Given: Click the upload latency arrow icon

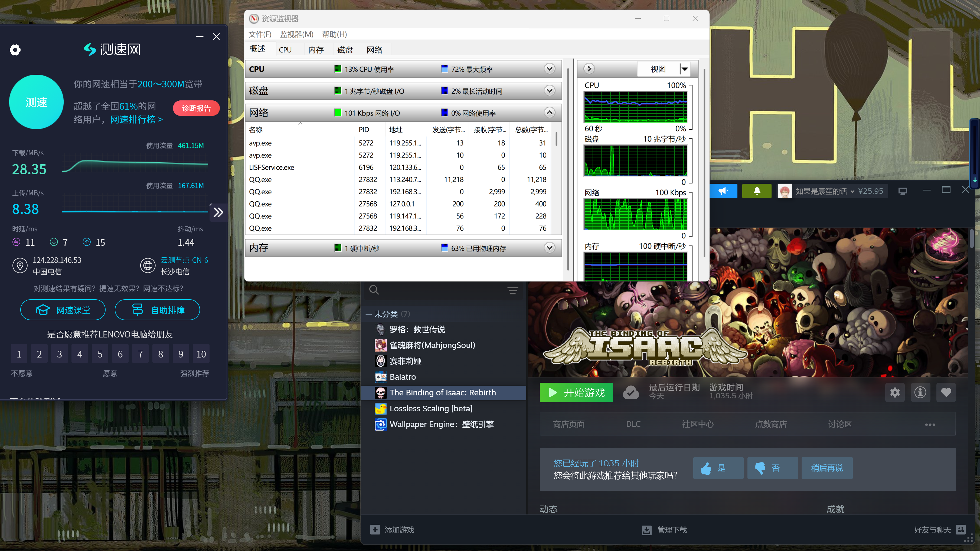Looking at the screenshot, I should (x=87, y=242).
